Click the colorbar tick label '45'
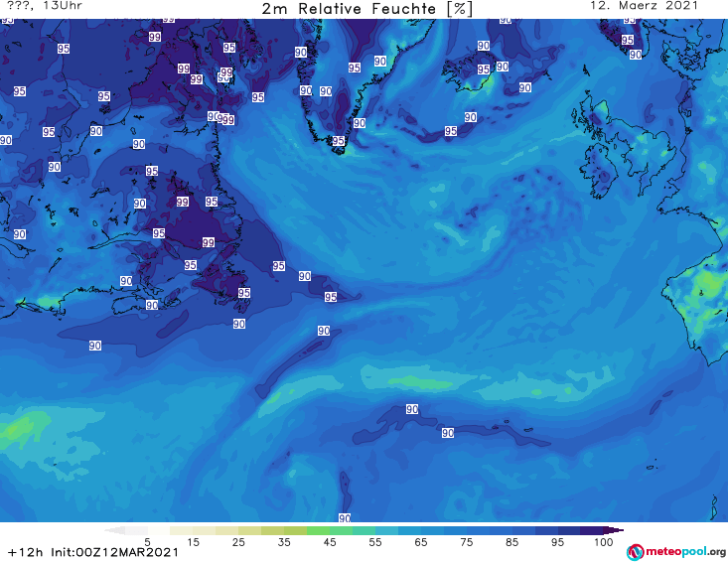The width and height of the screenshot is (728, 562). [x=329, y=542]
